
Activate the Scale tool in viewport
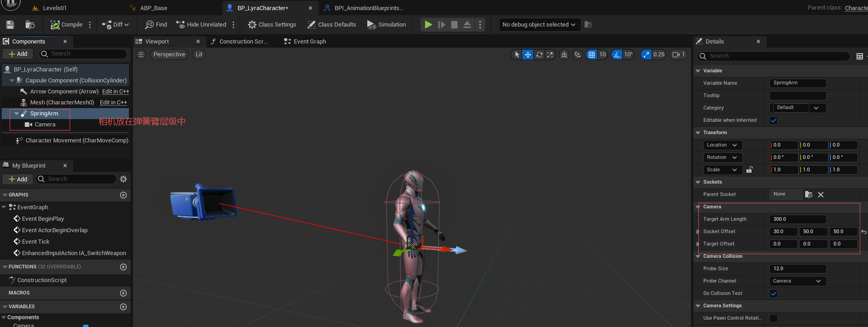point(550,54)
